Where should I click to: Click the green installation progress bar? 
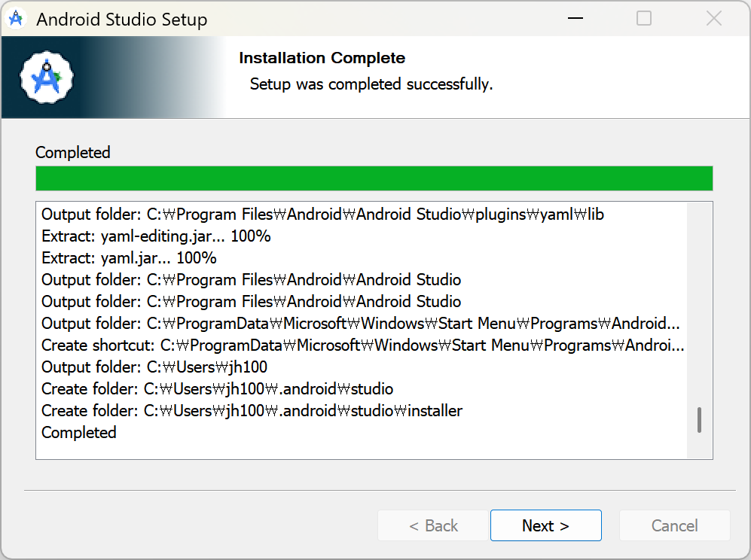click(x=374, y=178)
